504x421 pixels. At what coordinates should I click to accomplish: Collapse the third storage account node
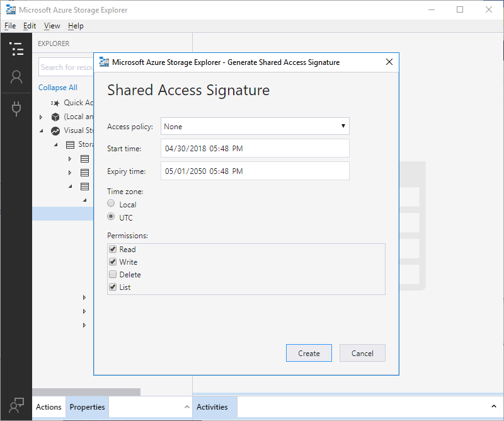tap(70, 187)
